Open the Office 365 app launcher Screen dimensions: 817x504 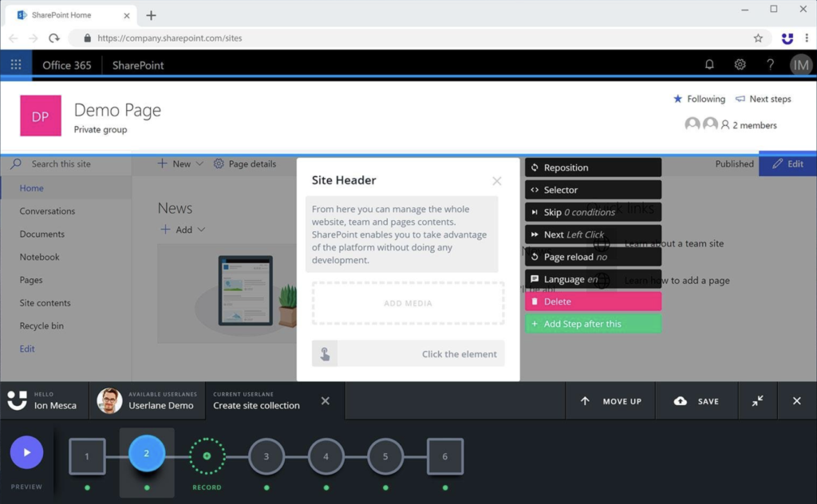click(x=14, y=64)
